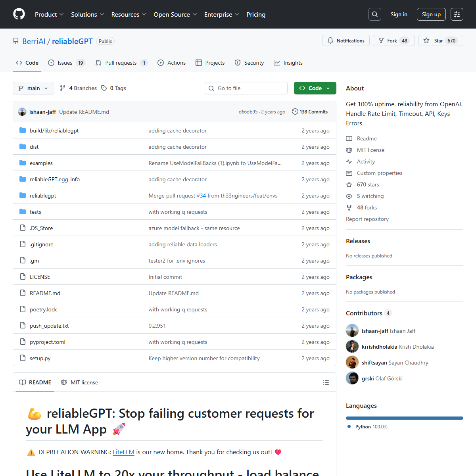Open the appearance settings icon beside Sign up
This screenshot has height=476, width=476.
click(457, 14)
